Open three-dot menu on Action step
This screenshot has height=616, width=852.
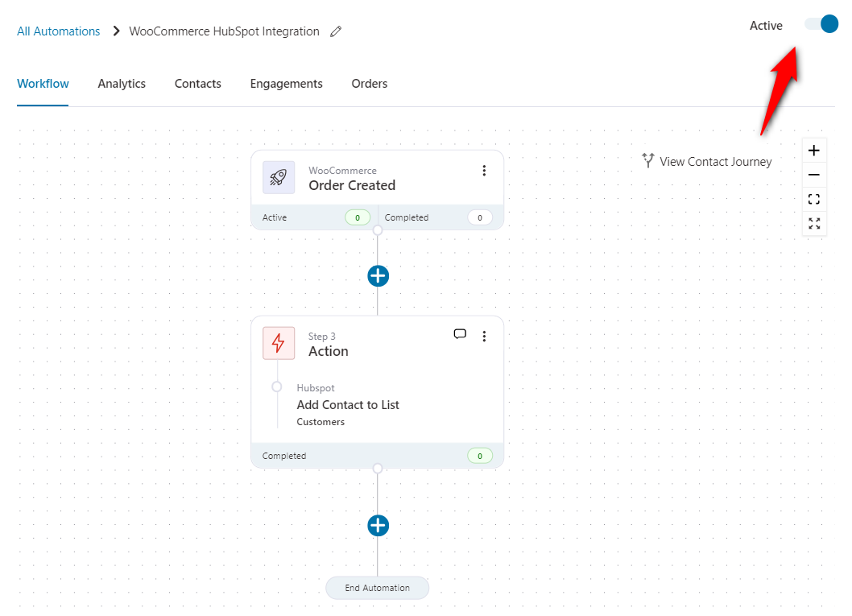(x=484, y=337)
